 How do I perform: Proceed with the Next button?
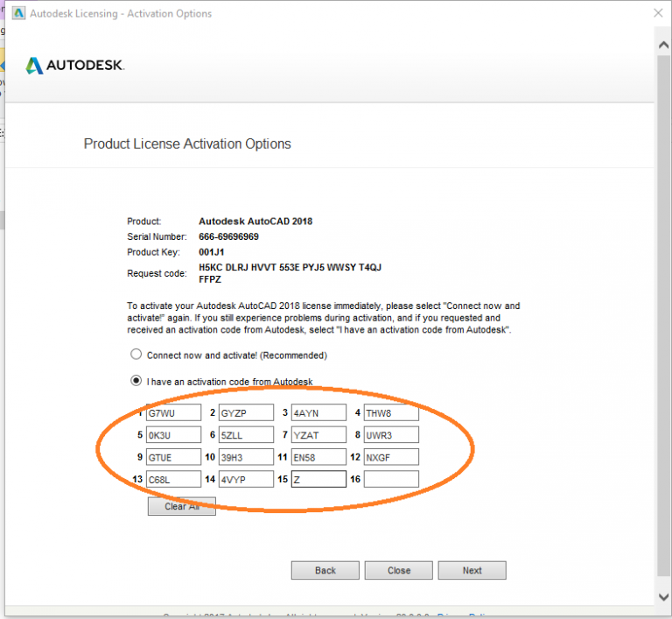pyautogui.click(x=472, y=570)
